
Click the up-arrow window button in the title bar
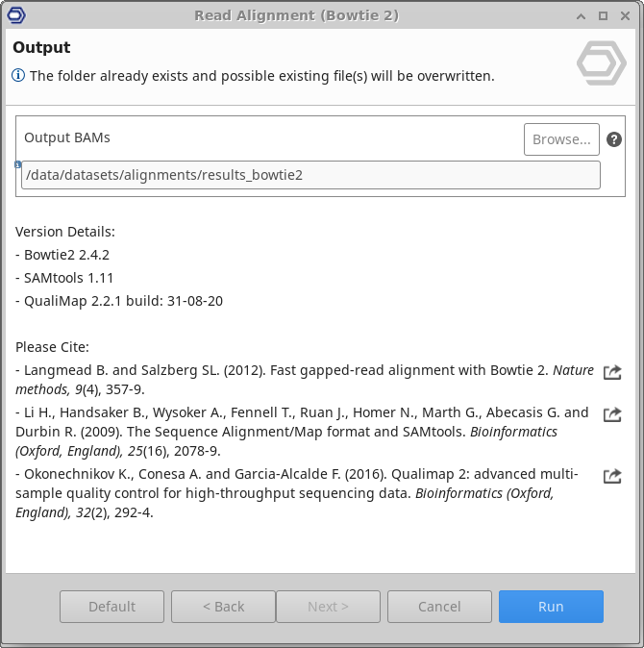click(x=581, y=15)
